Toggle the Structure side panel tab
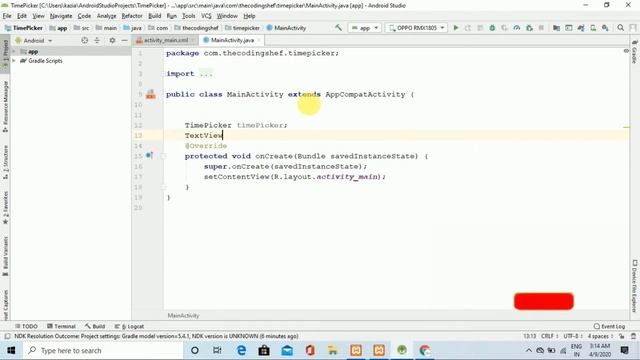Image resolution: width=640 pixels, height=360 pixels. (x=5, y=162)
